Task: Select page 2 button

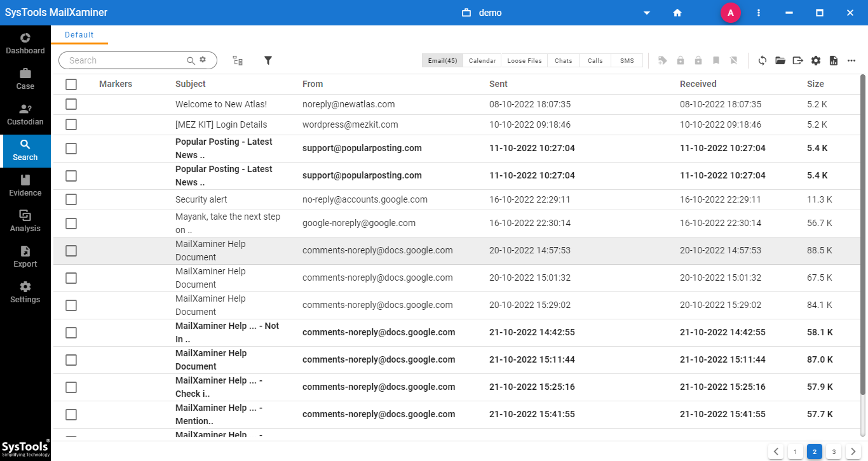Action: coord(815,451)
